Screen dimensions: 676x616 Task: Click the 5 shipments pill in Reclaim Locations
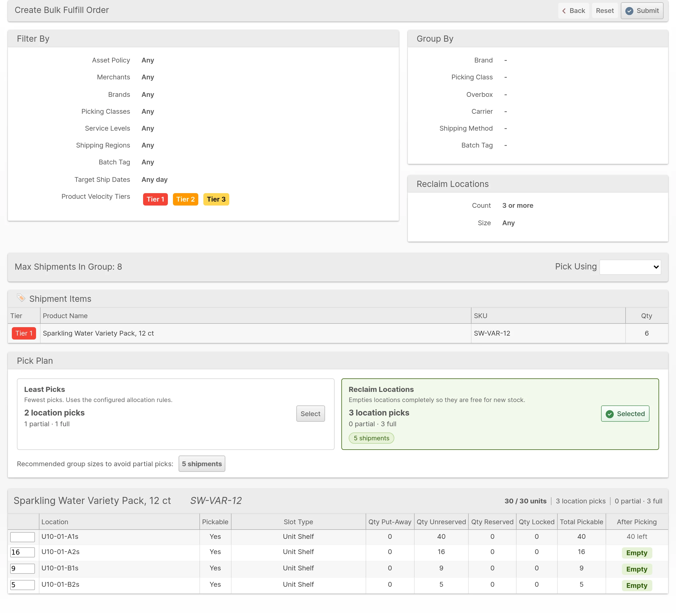[371, 438]
